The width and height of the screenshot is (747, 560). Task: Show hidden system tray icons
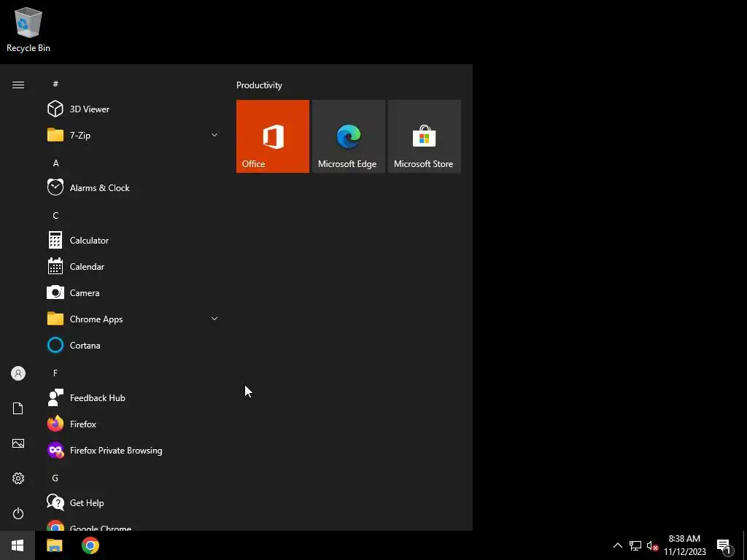tap(617, 545)
